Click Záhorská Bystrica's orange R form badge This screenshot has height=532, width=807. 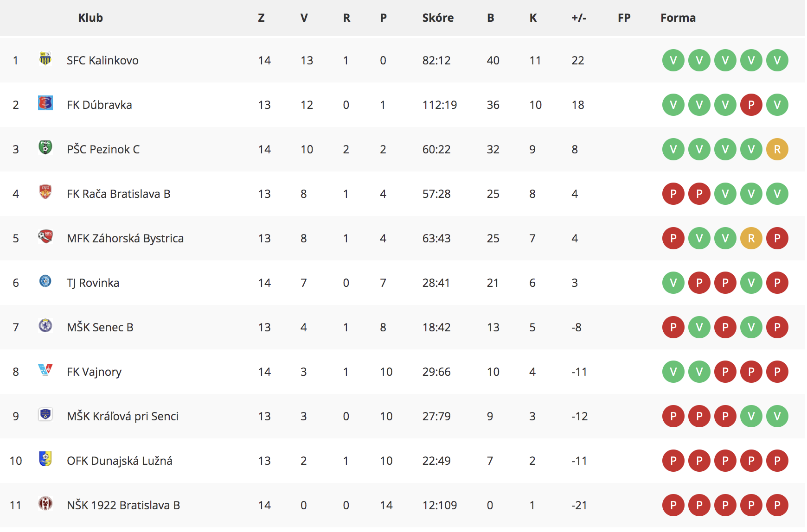pyautogui.click(x=751, y=238)
